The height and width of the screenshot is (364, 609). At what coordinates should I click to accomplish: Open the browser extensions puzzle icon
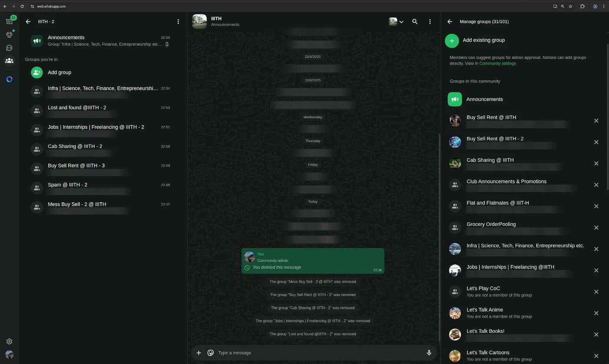(582, 6)
